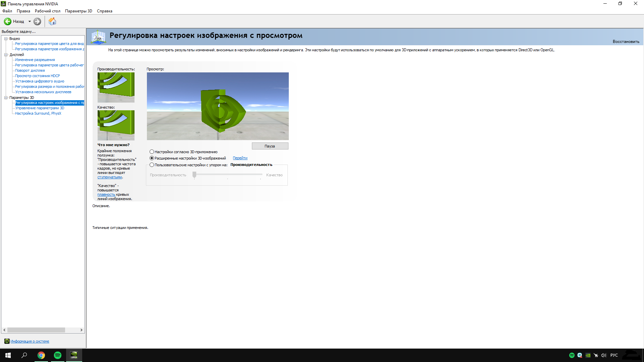Open the Back button history dropdown arrow
Viewport: 644px width, 362px height.
30,21
